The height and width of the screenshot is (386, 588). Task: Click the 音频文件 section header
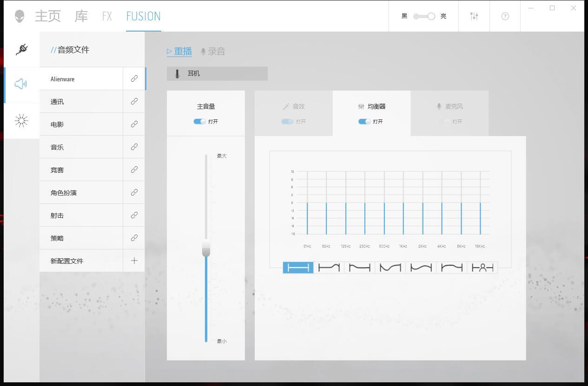70,50
